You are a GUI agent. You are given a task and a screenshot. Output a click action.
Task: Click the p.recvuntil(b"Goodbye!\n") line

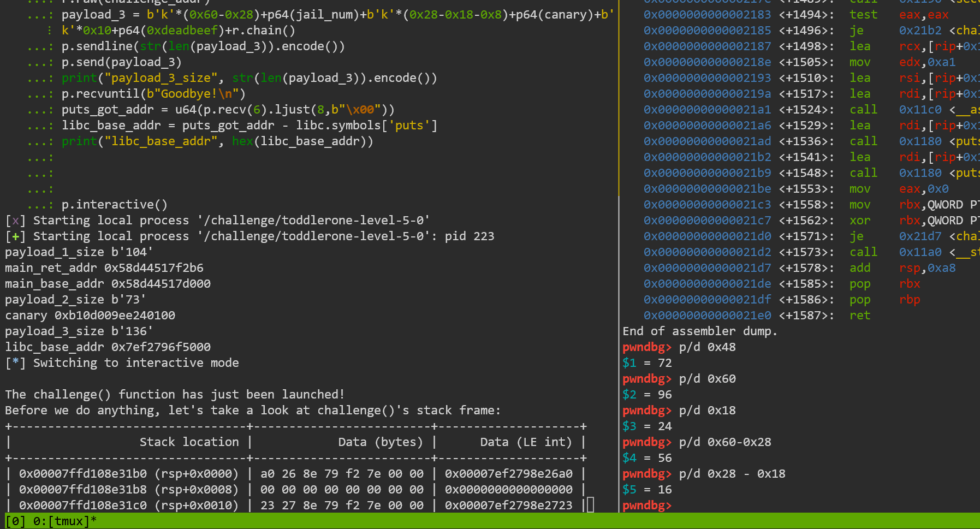(x=153, y=94)
